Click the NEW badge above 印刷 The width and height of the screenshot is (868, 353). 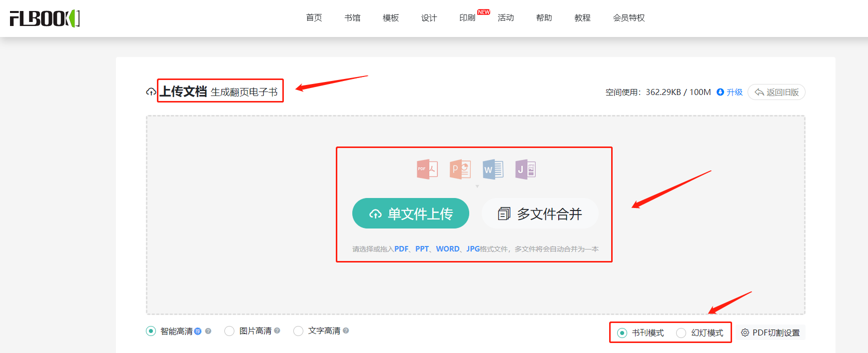(484, 12)
